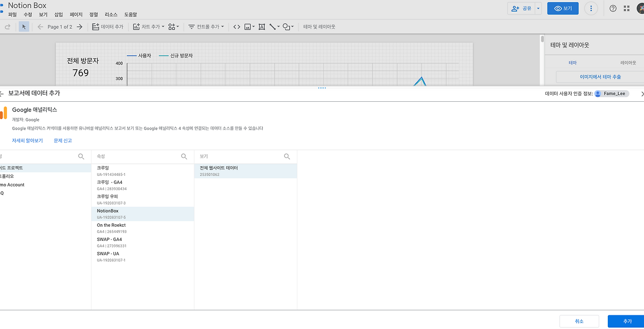Switch to the 테마 tab
The height and width of the screenshot is (329, 644).
click(x=573, y=62)
